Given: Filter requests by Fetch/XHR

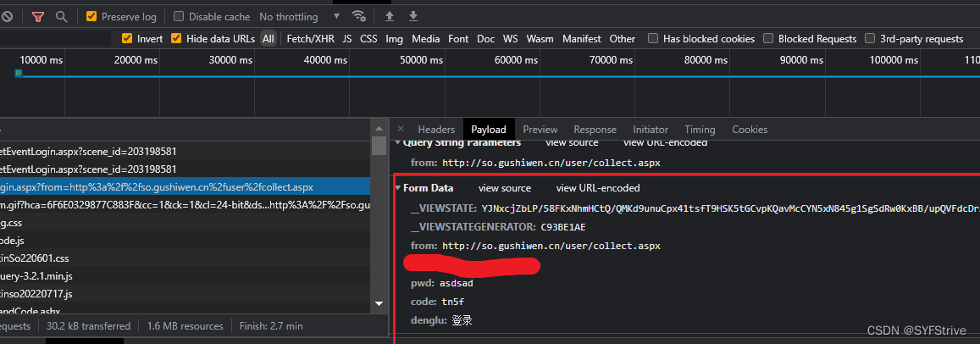Looking at the screenshot, I should point(311,39).
